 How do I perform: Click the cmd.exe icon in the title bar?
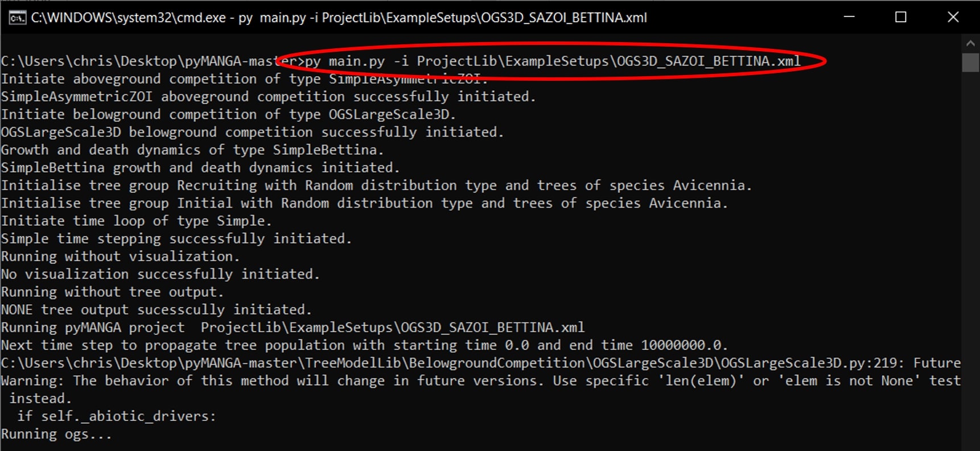tap(17, 18)
